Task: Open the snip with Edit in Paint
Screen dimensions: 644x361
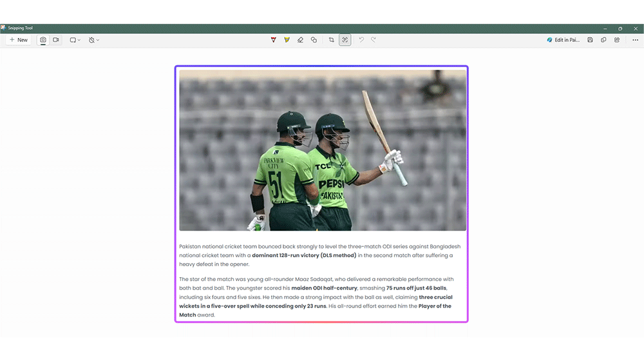Action: coord(563,40)
